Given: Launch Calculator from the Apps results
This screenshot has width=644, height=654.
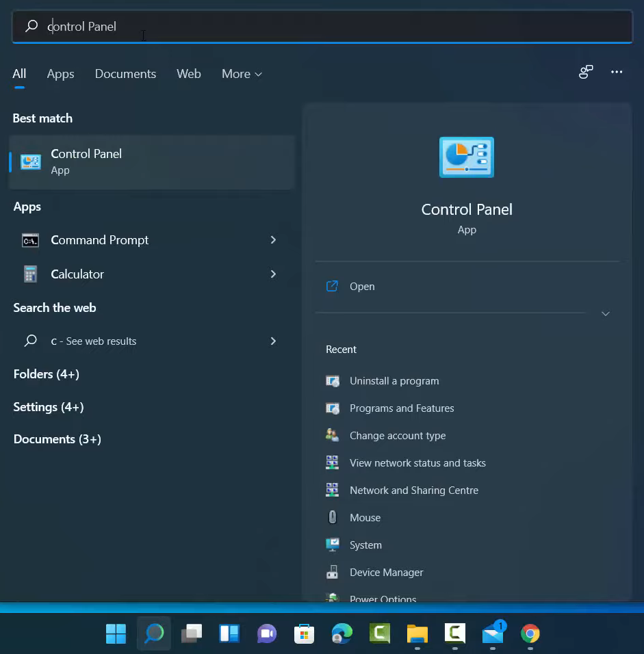Looking at the screenshot, I should point(77,274).
